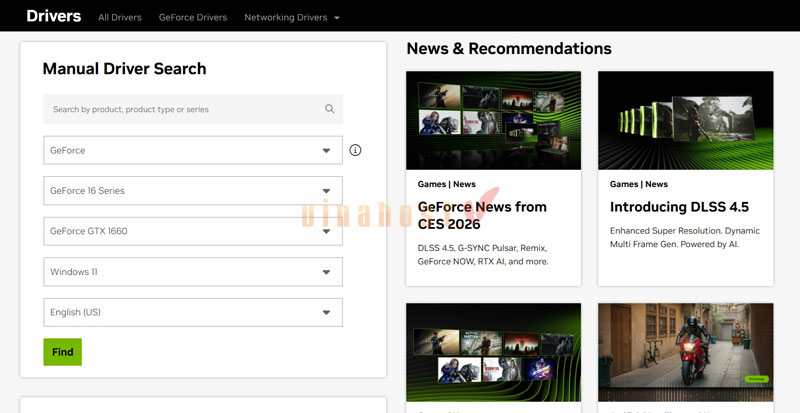Image resolution: width=800 pixels, height=413 pixels.
Task: Go to GeForce Drivers tab
Action: [x=193, y=17]
